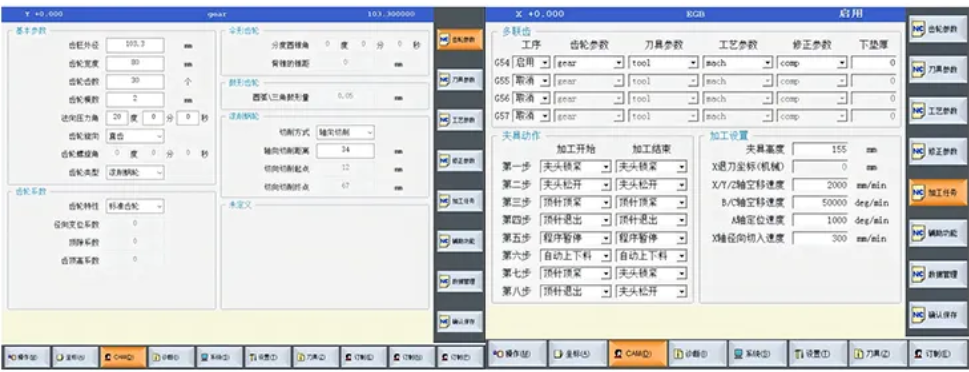The height and width of the screenshot is (372, 969).
Task: Open 齿轮类型 dropdown in left window
Action: pyautogui.click(x=135, y=172)
